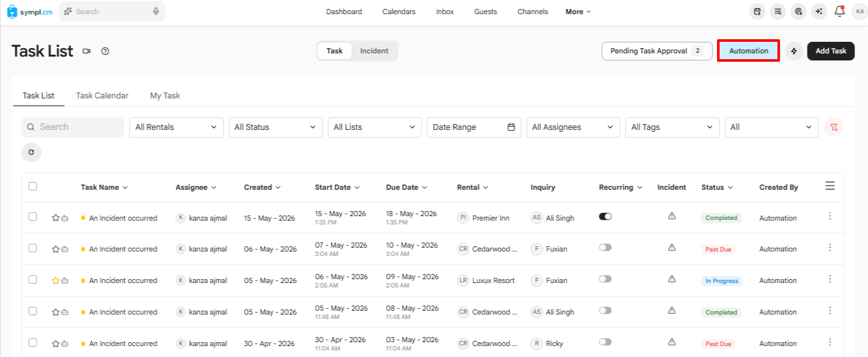
Task: Open the All Status dropdown
Action: [276, 127]
